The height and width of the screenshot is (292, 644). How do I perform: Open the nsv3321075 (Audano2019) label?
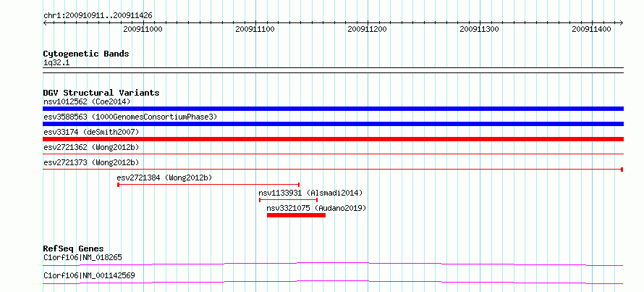tap(316, 208)
